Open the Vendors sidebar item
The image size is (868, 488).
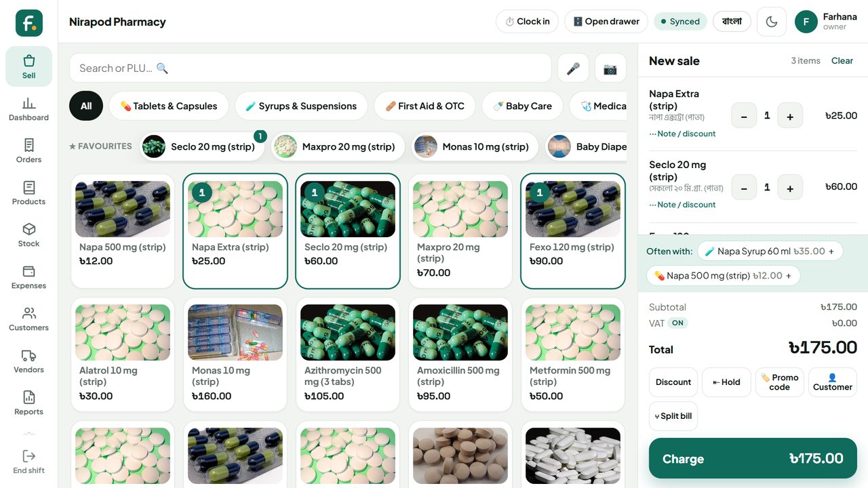pyautogui.click(x=28, y=361)
